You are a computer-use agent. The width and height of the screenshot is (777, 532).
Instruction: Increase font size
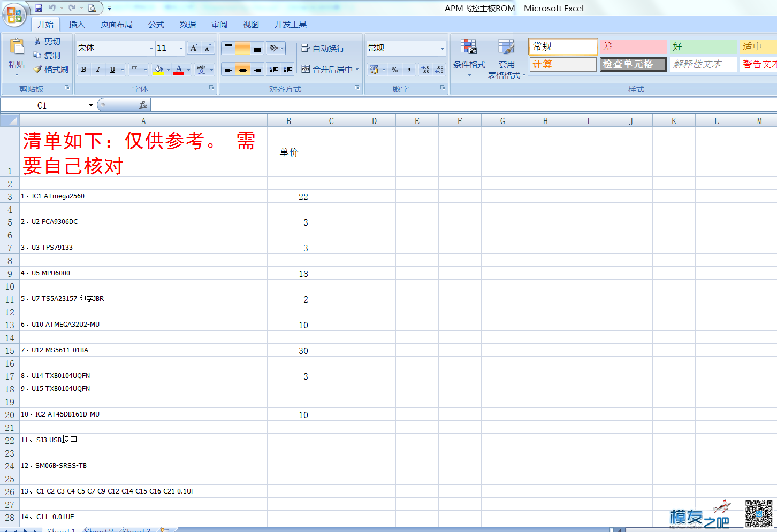pyautogui.click(x=194, y=48)
